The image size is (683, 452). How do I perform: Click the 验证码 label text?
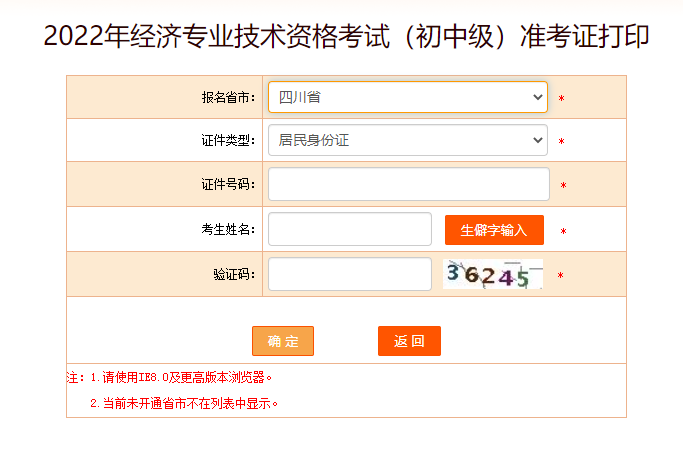(234, 274)
